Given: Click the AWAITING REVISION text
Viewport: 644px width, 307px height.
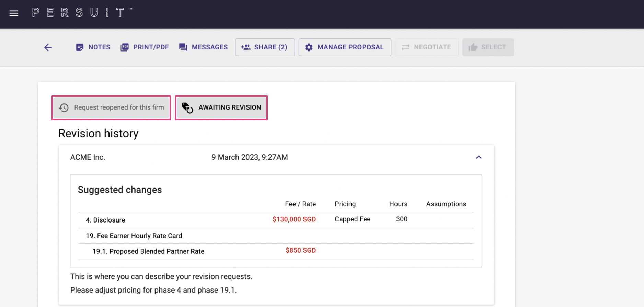Looking at the screenshot, I should pos(230,107).
